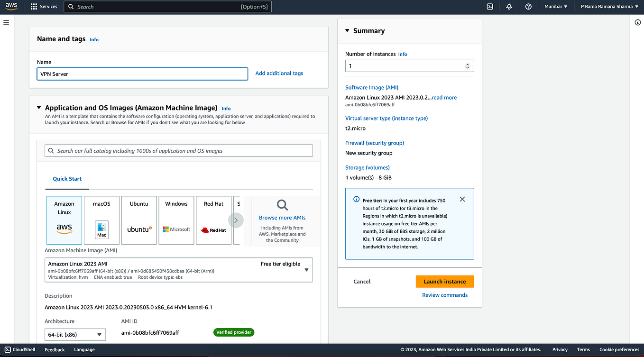Open the notifications bell
Viewport: 644px width, 357px height.
click(509, 7)
